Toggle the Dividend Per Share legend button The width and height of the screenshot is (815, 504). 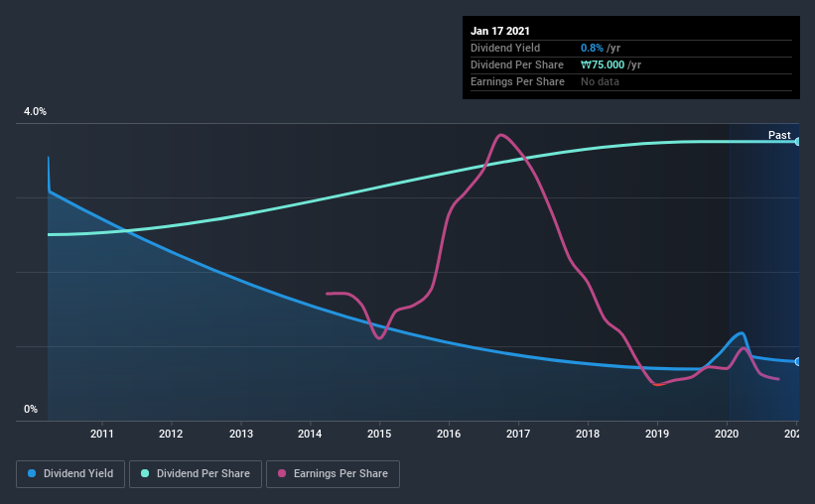(x=196, y=474)
